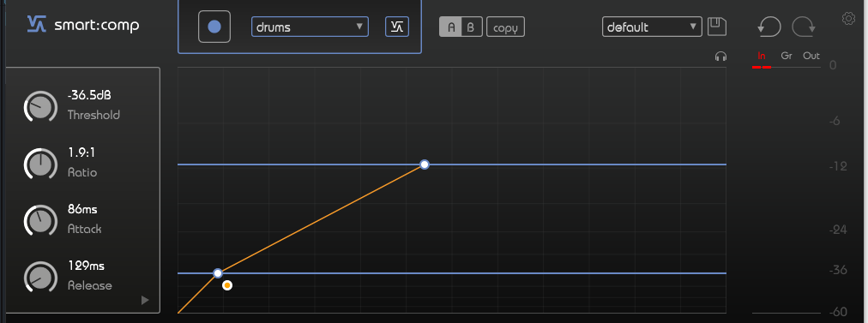Click the Threshold knob

click(40, 107)
